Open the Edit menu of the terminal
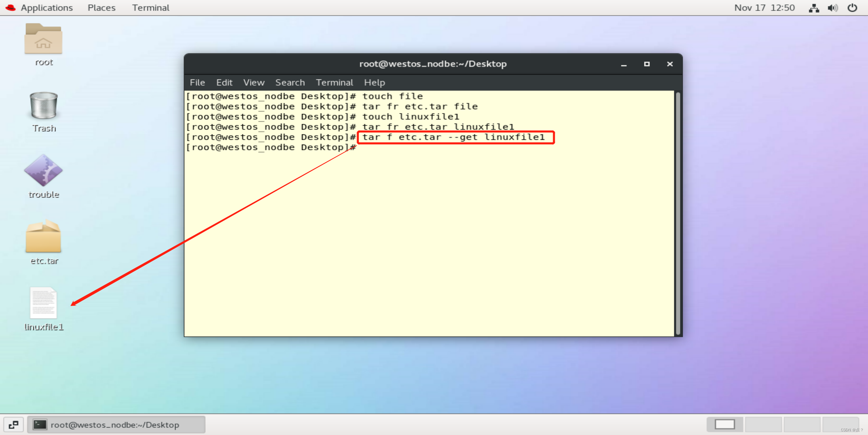Screen dimensions: 868x435 pyautogui.click(x=224, y=82)
